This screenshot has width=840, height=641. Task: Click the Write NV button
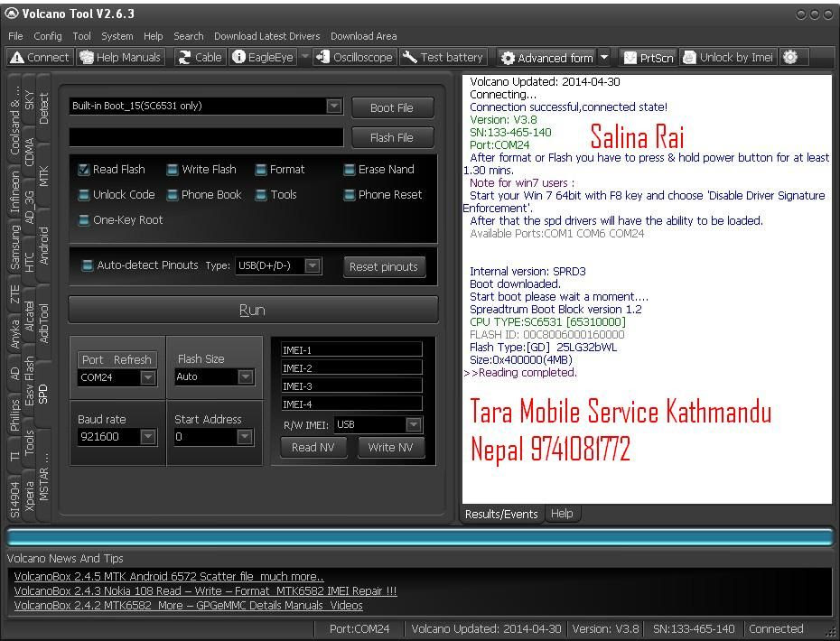click(390, 448)
